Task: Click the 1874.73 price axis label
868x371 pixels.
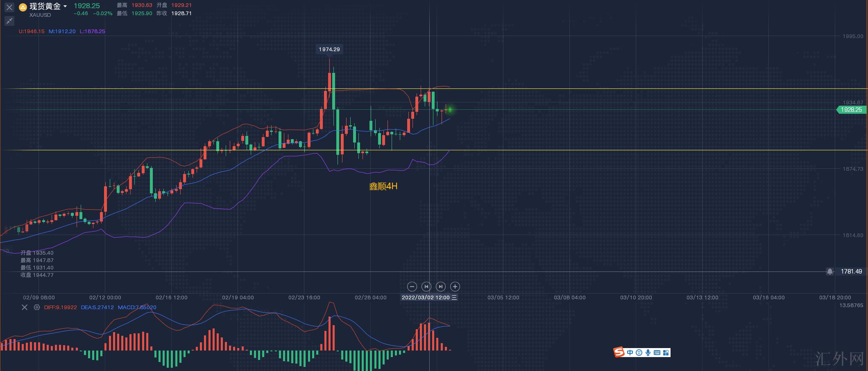Action: 853,169
